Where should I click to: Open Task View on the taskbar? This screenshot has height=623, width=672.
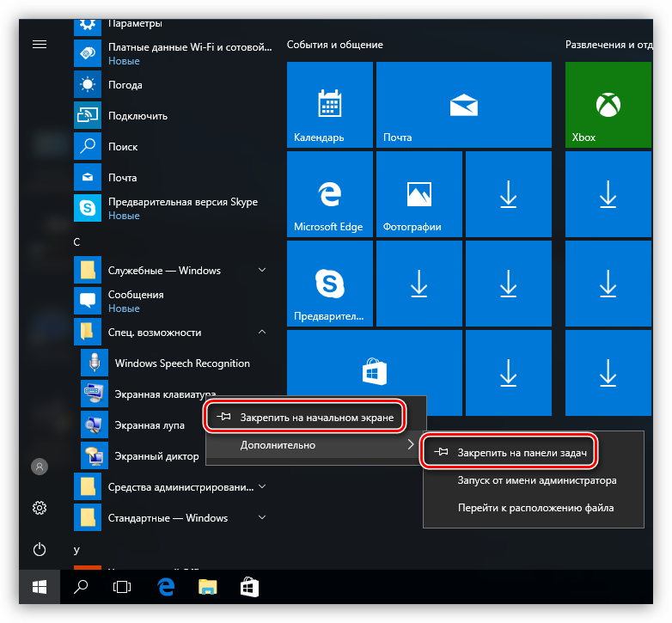[122, 587]
